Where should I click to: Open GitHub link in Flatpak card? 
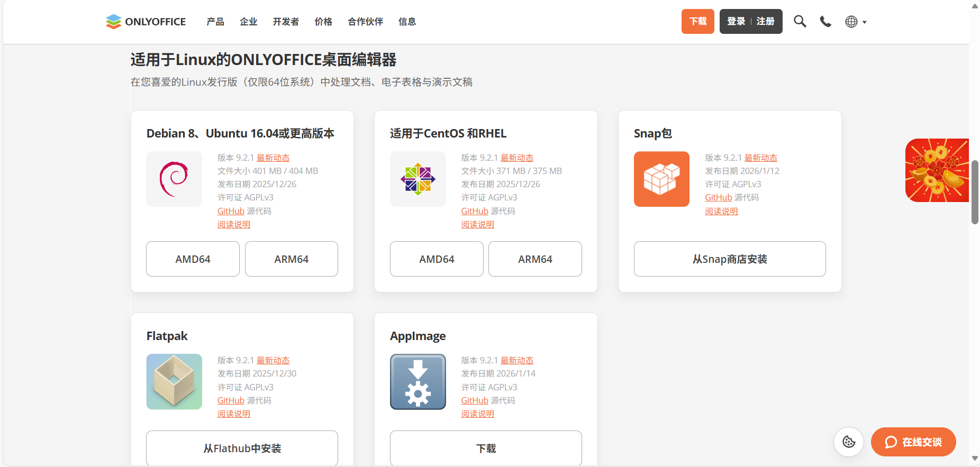coord(231,400)
